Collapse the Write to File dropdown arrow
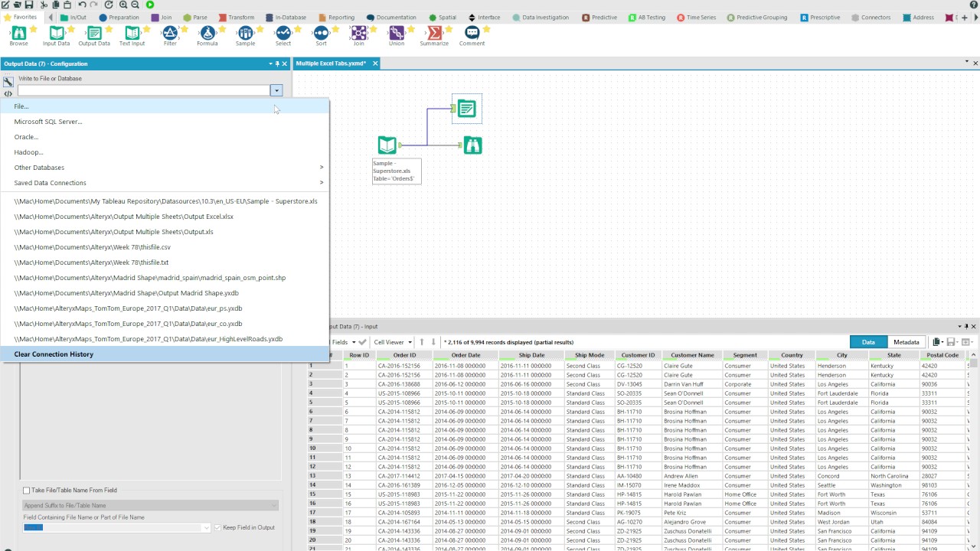The image size is (980, 551). click(276, 90)
